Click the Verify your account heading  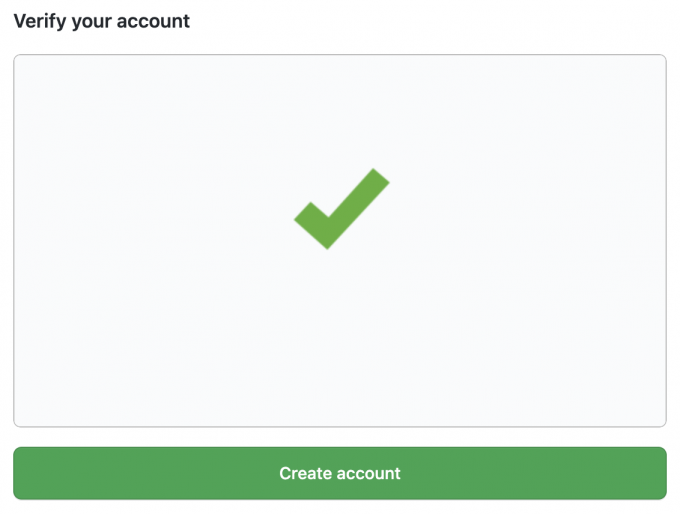coord(101,21)
